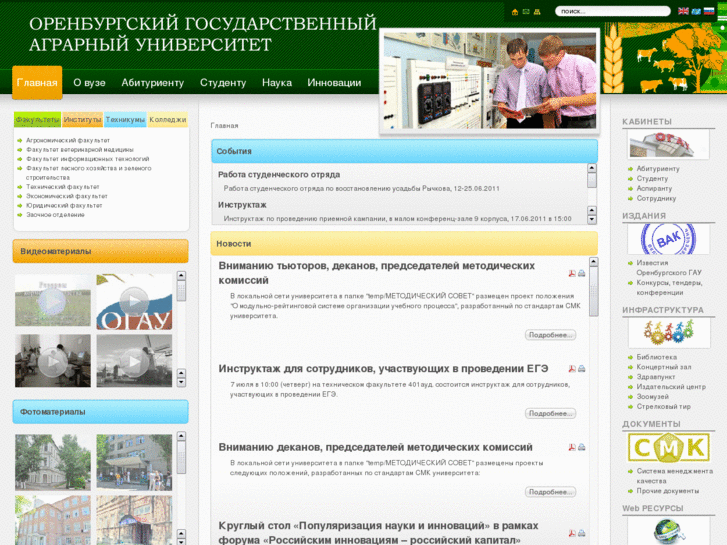Viewport: 727px width, 545px height.
Task: Open the Студенту menu
Action: 223,83
